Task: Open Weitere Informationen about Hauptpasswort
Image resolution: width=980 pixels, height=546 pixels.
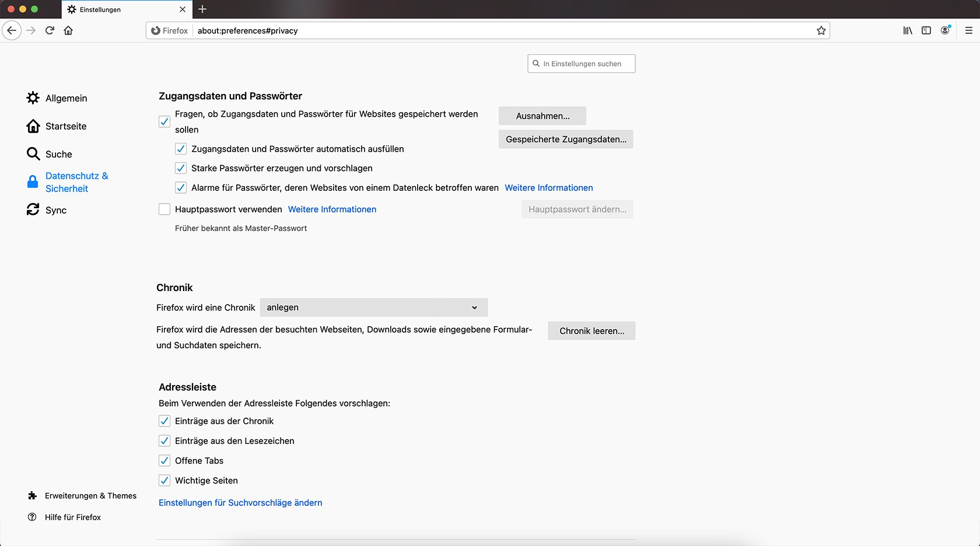Action: pyautogui.click(x=332, y=209)
